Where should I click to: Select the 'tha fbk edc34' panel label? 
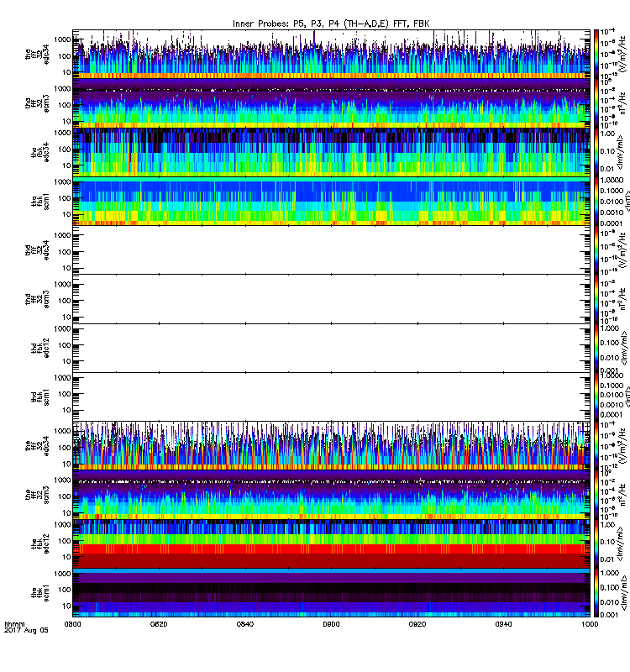pos(40,152)
